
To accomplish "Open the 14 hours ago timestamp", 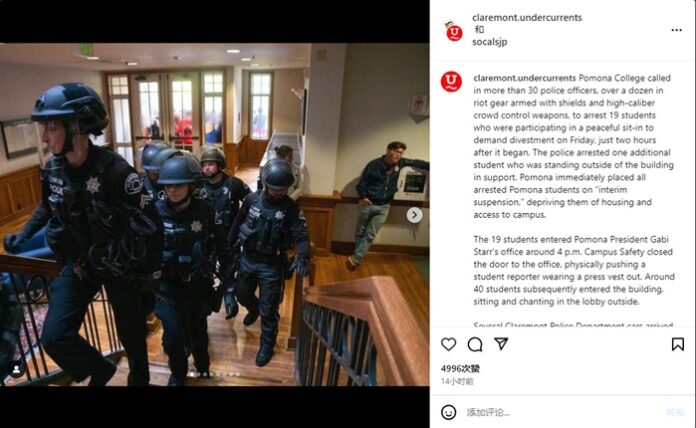I will coord(457,381).
